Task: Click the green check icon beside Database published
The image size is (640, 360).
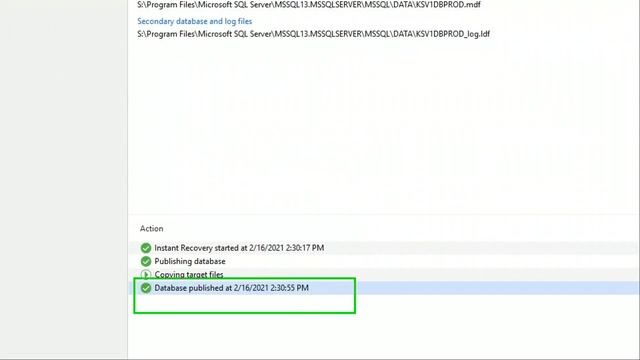Action: 146,288
